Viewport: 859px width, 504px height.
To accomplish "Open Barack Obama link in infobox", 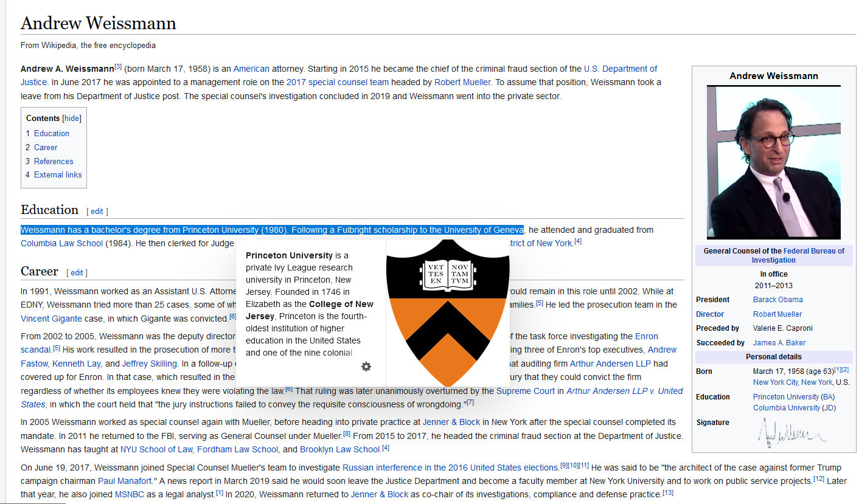I will tap(778, 300).
